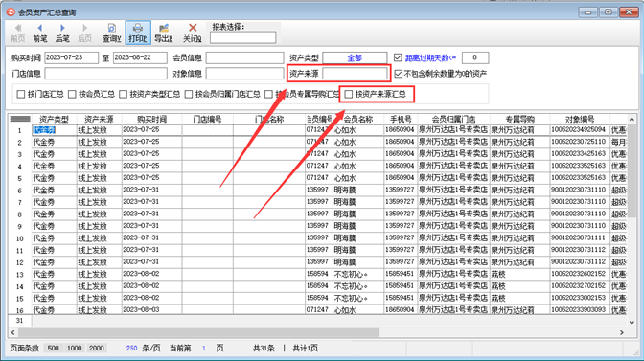Screen dimensions: 644x361
Task: Click the 对象编号 column header
Action: click(580, 120)
